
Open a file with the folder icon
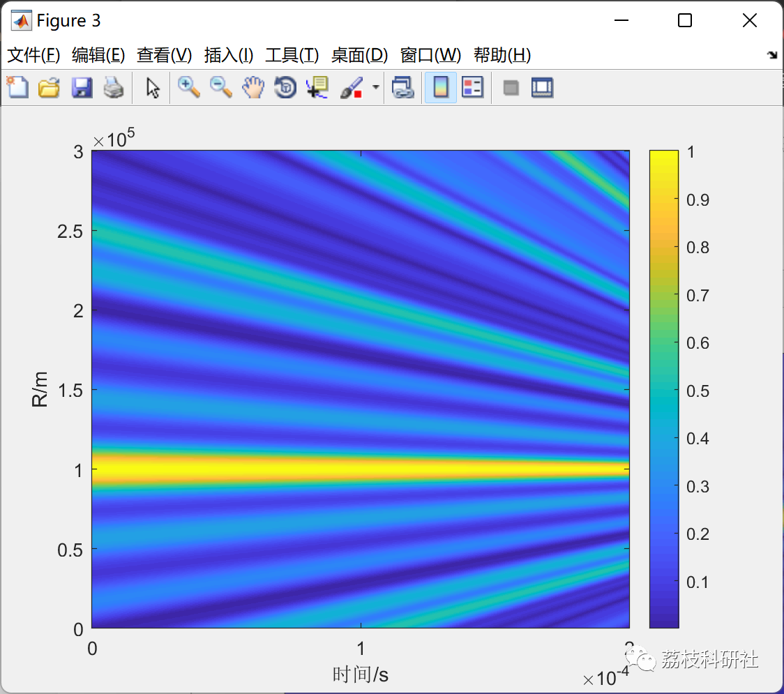(x=49, y=87)
